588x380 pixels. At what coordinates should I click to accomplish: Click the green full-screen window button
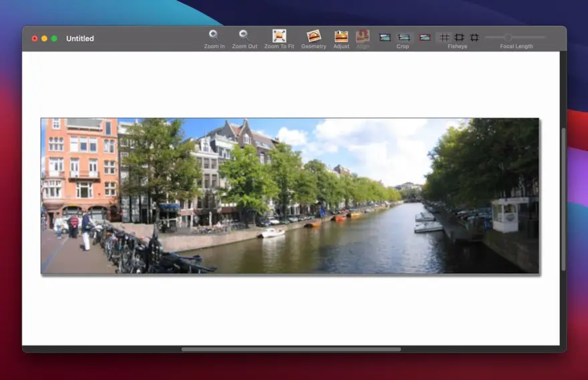(x=54, y=39)
